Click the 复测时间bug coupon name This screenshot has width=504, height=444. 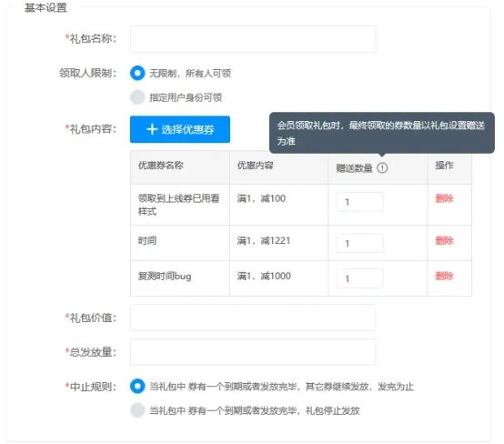click(x=165, y=276)
